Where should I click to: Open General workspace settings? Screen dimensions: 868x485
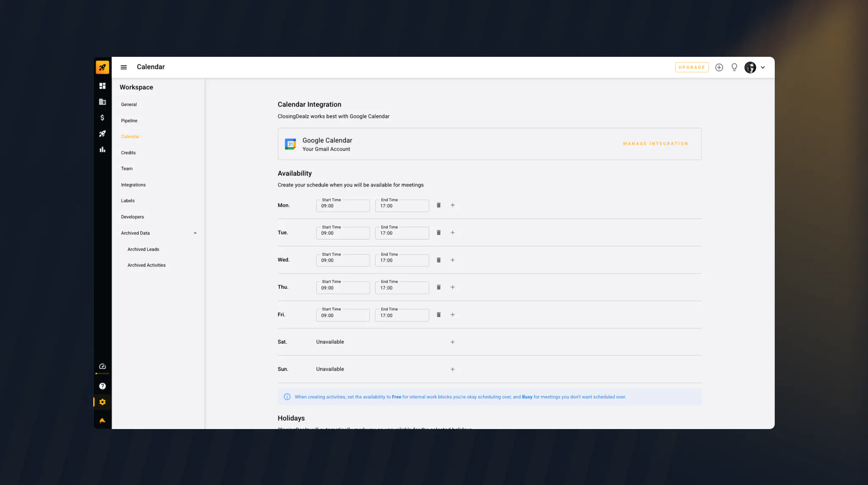click(x=129, y=104)
